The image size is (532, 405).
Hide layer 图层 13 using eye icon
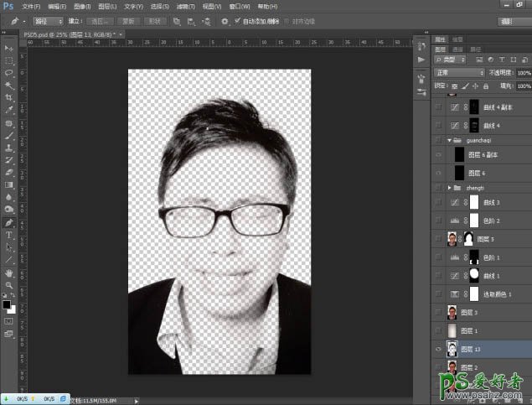point(439,350)
